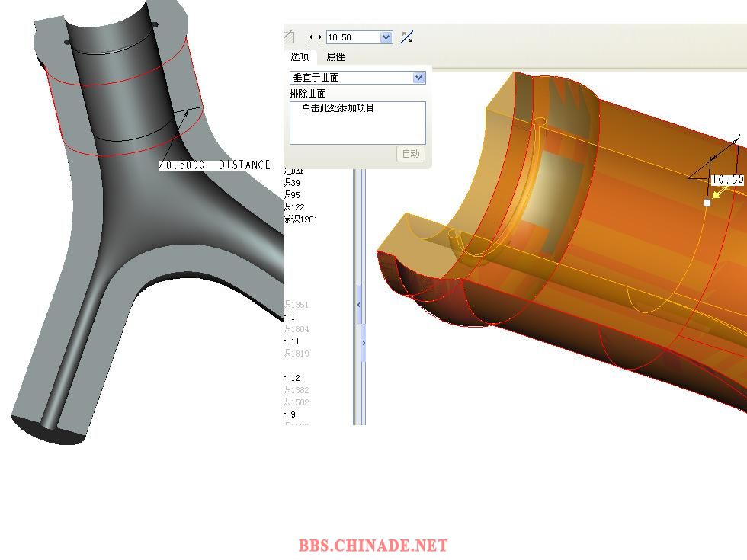Click the 单击此处添加项目 collector box

tap(357, 123)
